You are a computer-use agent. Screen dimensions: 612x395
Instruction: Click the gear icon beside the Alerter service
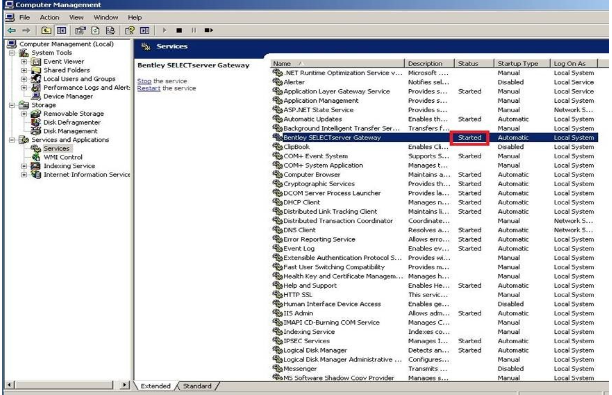[278, 82]
